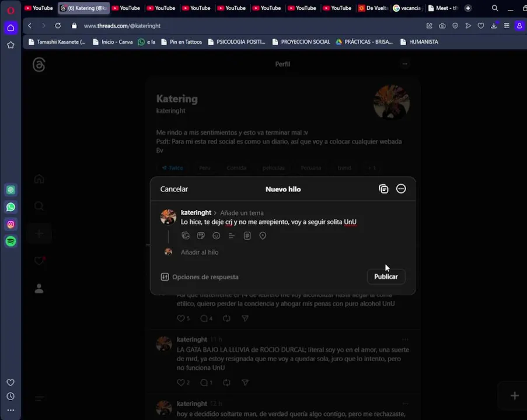Image resolution: width=527 pixels, height=420 pixels.
Task: Open the emoji picker
Action: coord(217,236)
